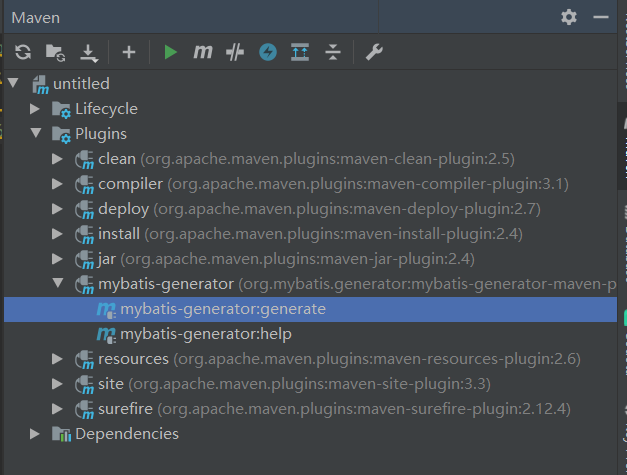Click the install plugin icon
The image size is (627, 475).
pyautogui.click(x=84, y=234)
